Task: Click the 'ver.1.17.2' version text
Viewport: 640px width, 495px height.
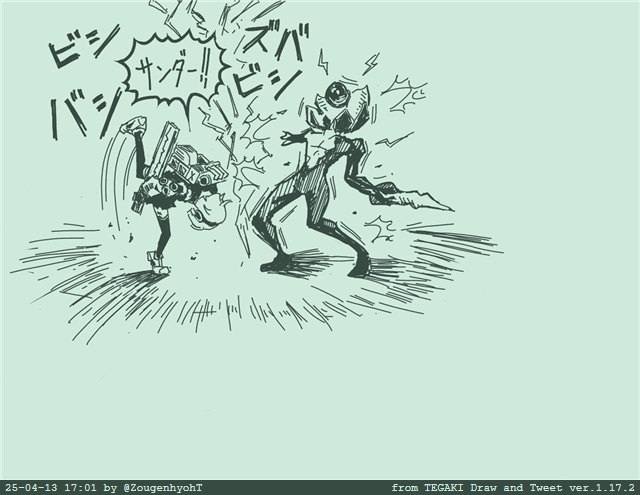Action: coord(602,488)
